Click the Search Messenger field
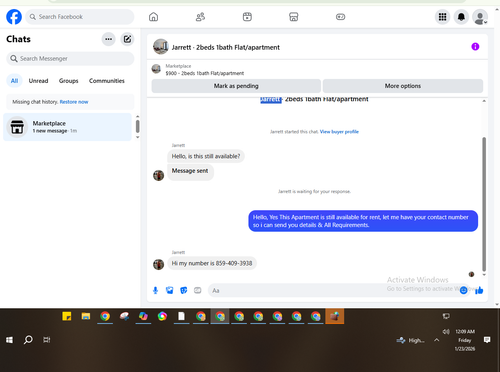 pos(70,59)
